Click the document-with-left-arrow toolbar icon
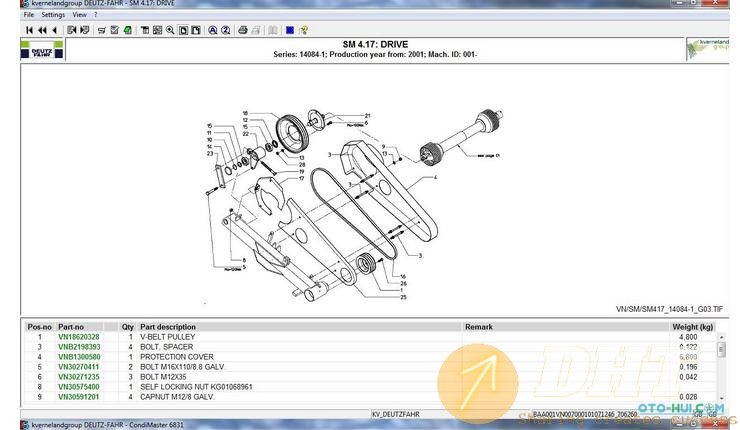This screenshot has height=430, width=740. coord(71,30)
